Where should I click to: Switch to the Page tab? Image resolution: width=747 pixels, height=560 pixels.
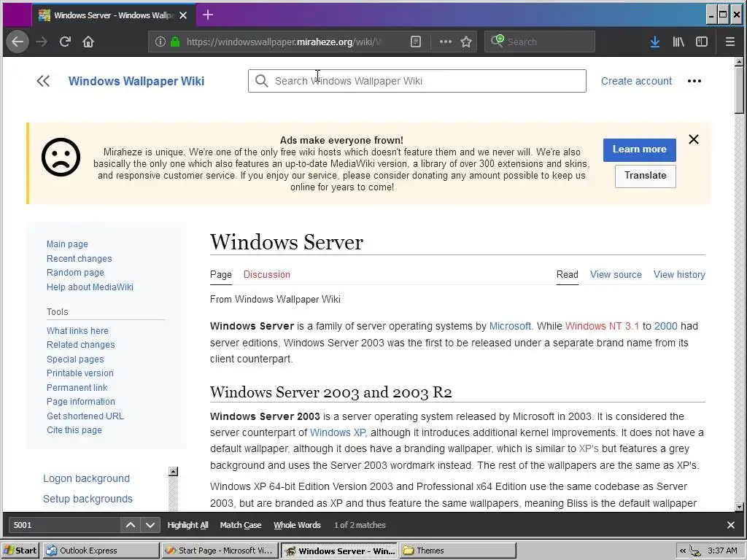tap(221, 275)
